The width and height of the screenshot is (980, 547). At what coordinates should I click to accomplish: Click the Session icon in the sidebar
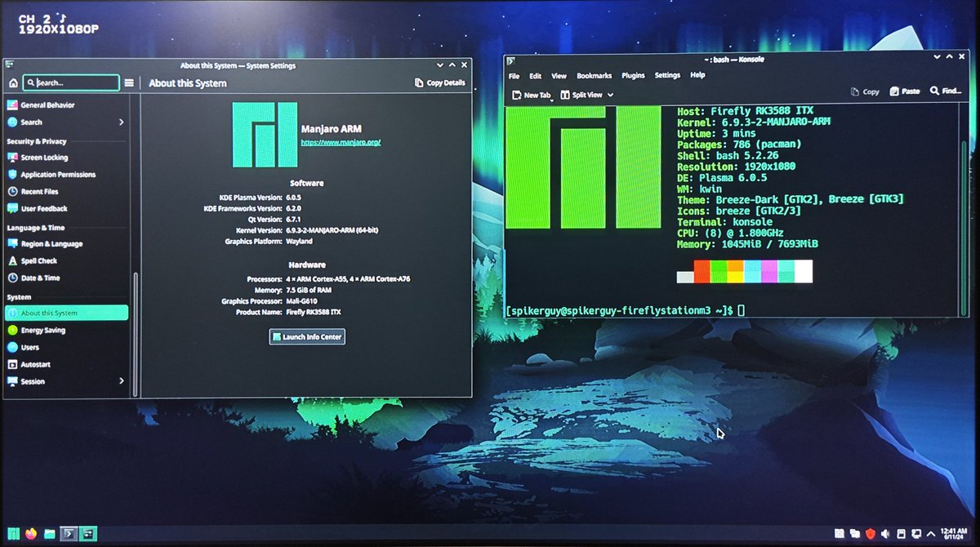pyautogui.click(x=12, y=381)
